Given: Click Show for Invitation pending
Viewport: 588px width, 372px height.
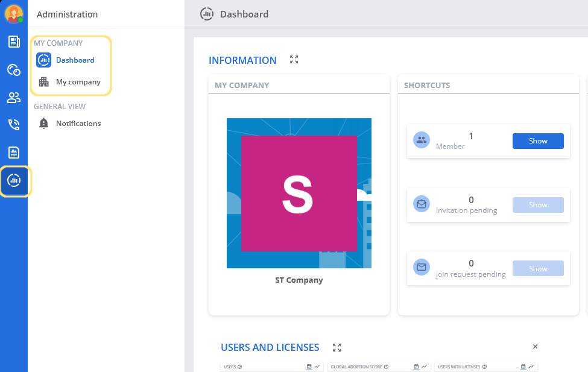Looking at the screenshot, I should coord(538,205).
